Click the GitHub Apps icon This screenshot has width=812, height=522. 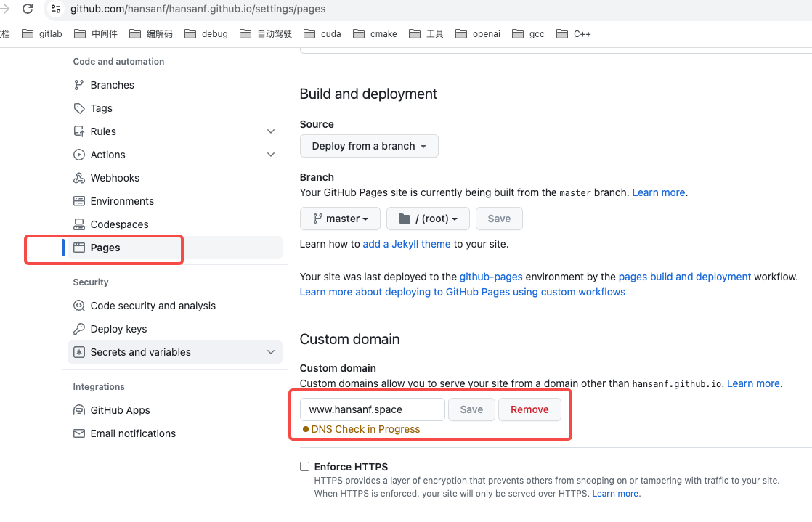tap(78, 410)
